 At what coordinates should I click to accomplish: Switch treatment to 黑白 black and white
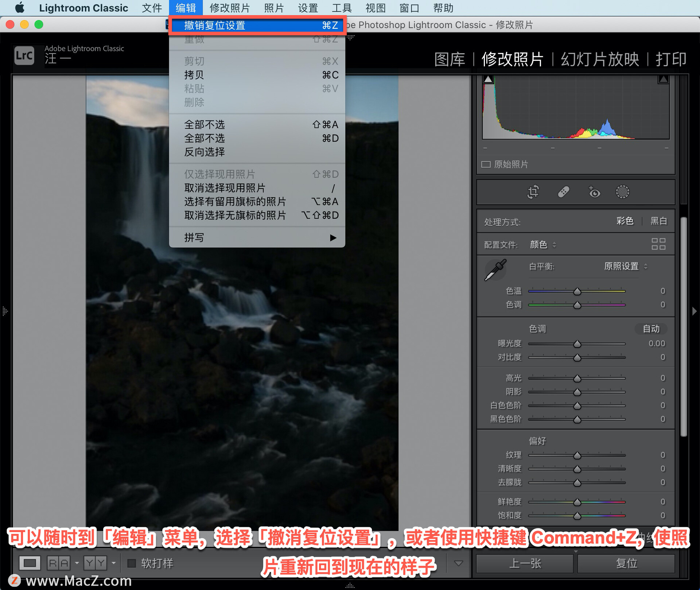tap(658, 221)
